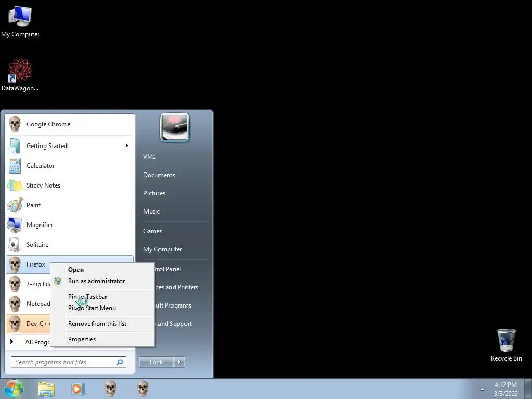Select Pin to Start Menu

pyautogui.click(x=102, y=308)
